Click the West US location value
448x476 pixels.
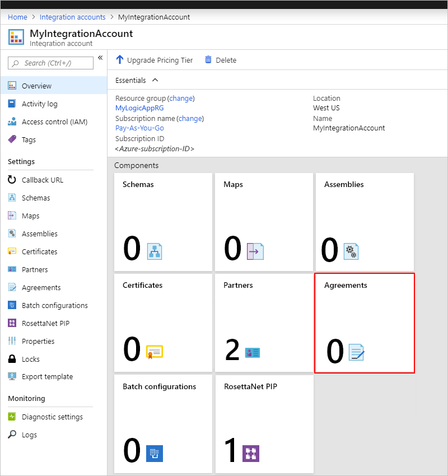click(326, 108)
